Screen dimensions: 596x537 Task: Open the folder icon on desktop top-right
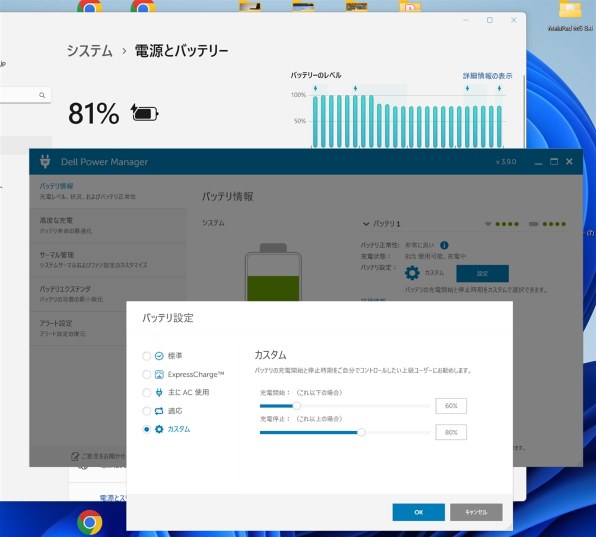click(570, 9)
